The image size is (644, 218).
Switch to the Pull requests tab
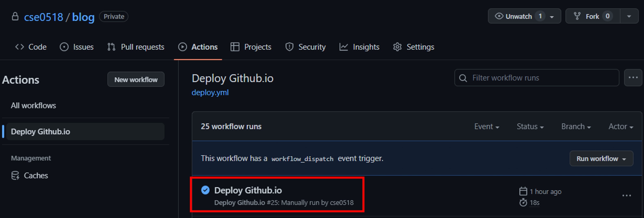(x=136, y=47)
